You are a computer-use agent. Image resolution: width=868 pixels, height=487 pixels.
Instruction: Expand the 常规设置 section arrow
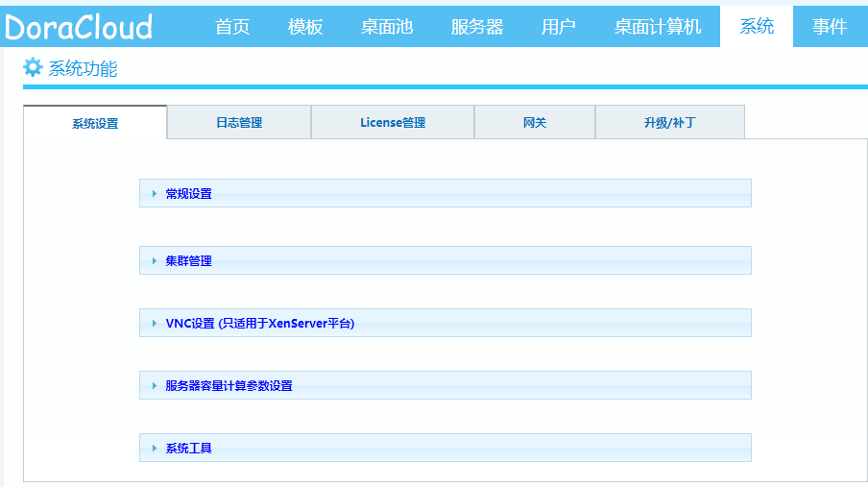click(x=155, y=193)
